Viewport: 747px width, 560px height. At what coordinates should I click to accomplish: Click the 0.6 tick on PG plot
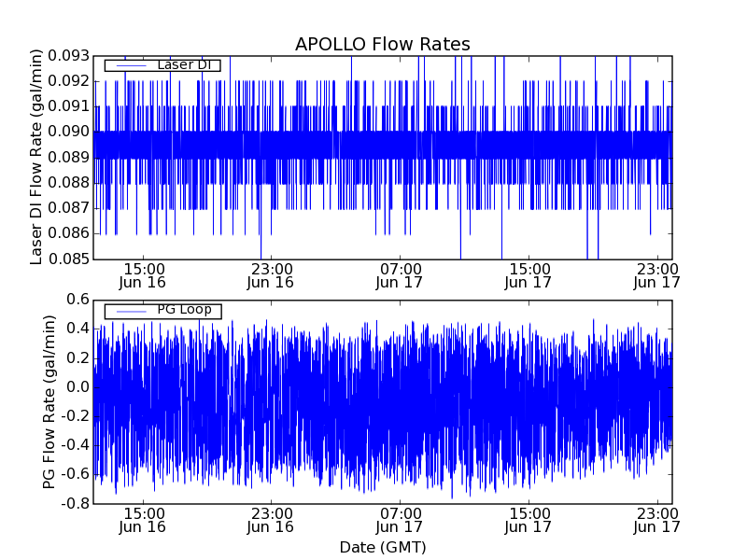(x=78, y=300)
